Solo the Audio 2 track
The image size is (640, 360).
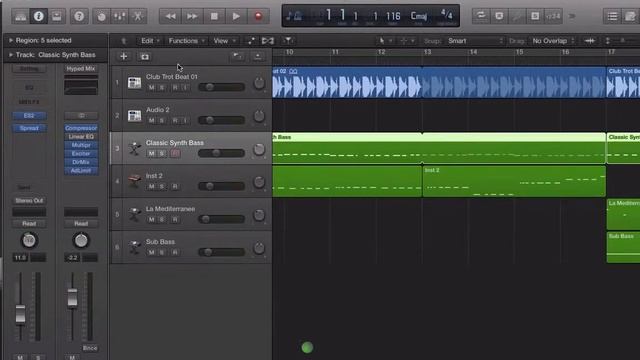(x=162, y=120)
